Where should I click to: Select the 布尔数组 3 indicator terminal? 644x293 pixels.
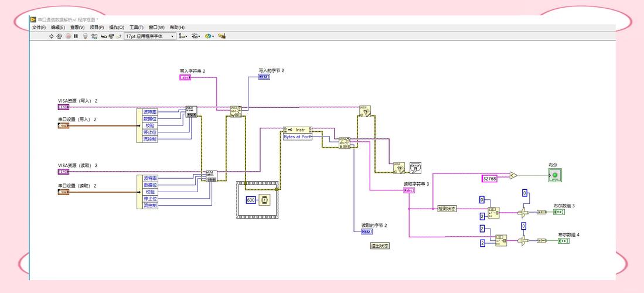[x=558, y=212]
